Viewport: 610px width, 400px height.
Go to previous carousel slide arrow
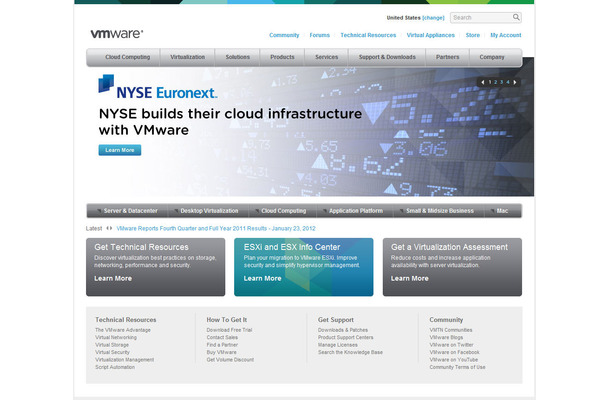point(483,82)
